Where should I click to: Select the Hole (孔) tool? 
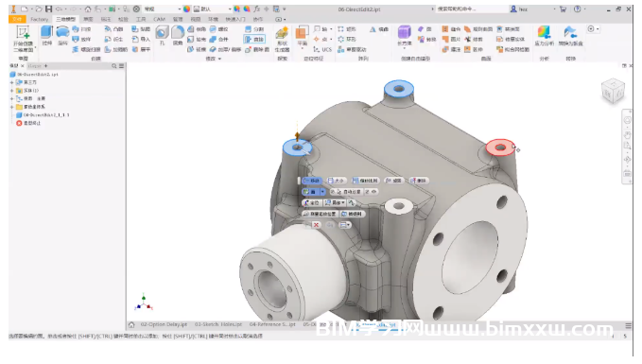(x=162, y=36)
